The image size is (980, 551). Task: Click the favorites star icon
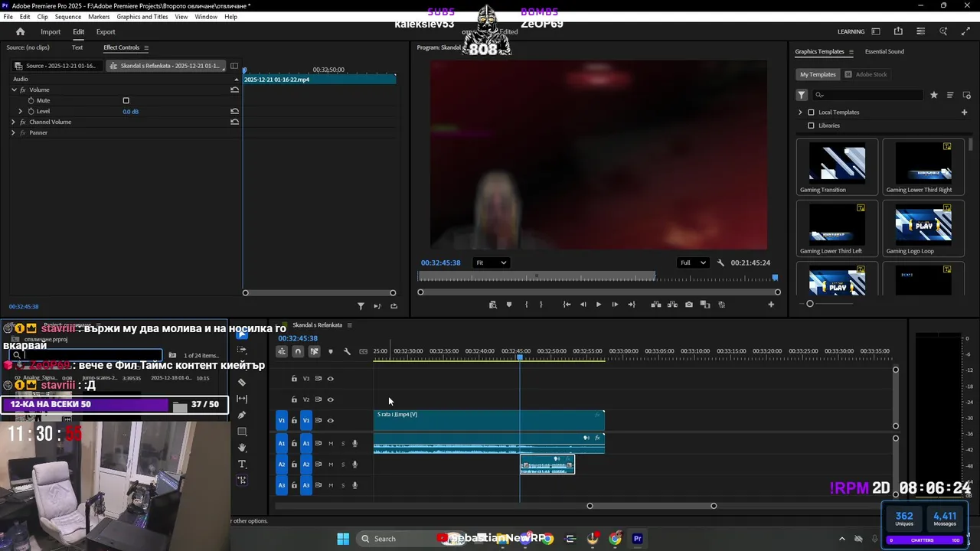934,95
